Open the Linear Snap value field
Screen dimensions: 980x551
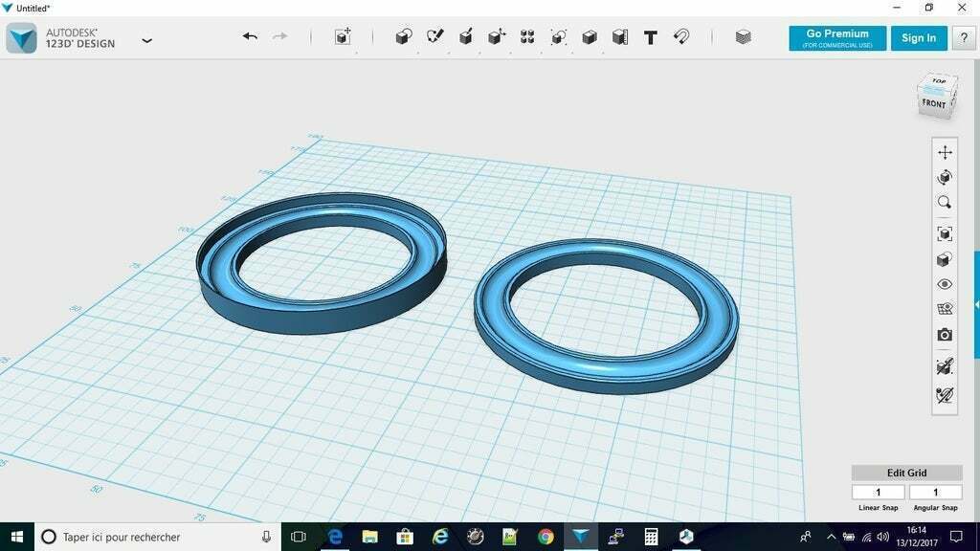coord(879,493)
